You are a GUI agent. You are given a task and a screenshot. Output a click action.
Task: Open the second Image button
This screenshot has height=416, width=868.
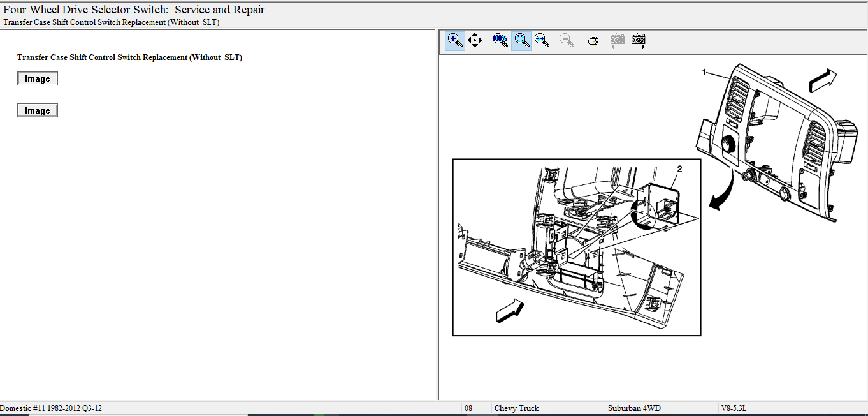tap(38, 111)
